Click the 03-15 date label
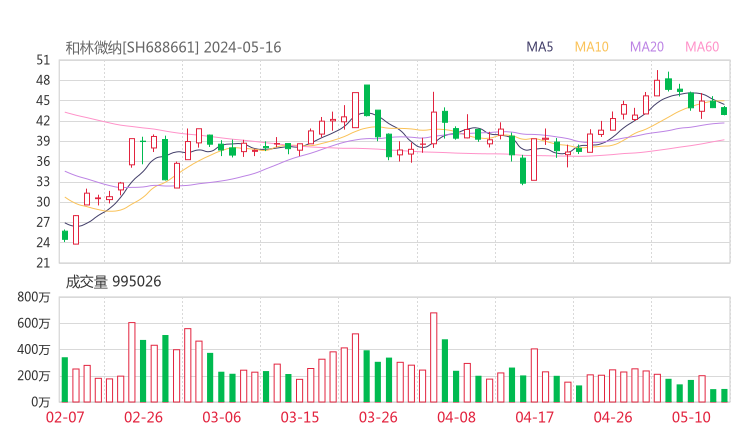This screenshot has width=740, height=440. click(300, 417)
